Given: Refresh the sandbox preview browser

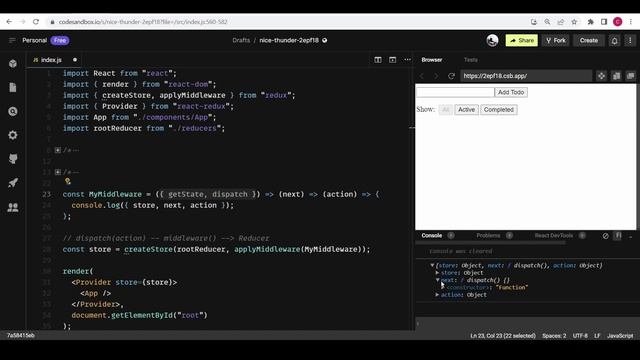Looking at the screenshot, I should pos(451,76).
